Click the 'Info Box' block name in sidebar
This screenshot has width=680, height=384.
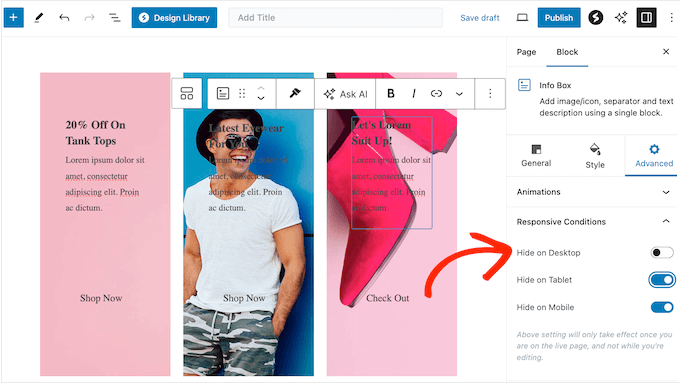click(555, 85)
